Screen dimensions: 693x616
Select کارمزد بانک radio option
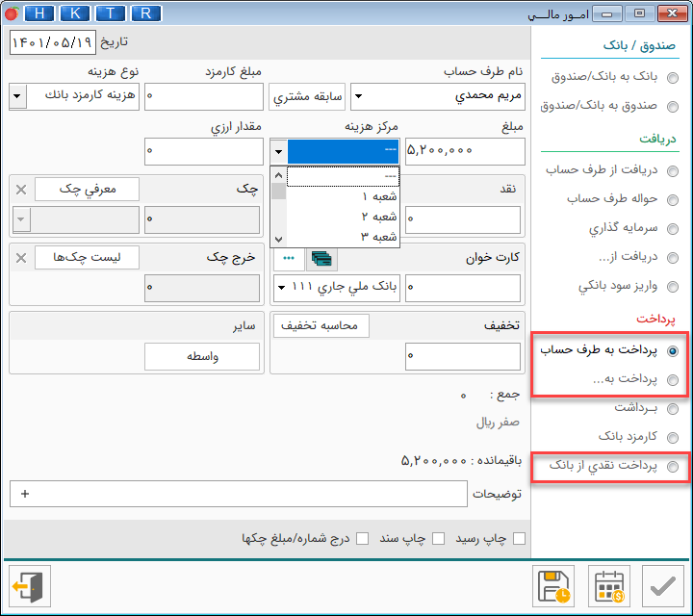673,438
